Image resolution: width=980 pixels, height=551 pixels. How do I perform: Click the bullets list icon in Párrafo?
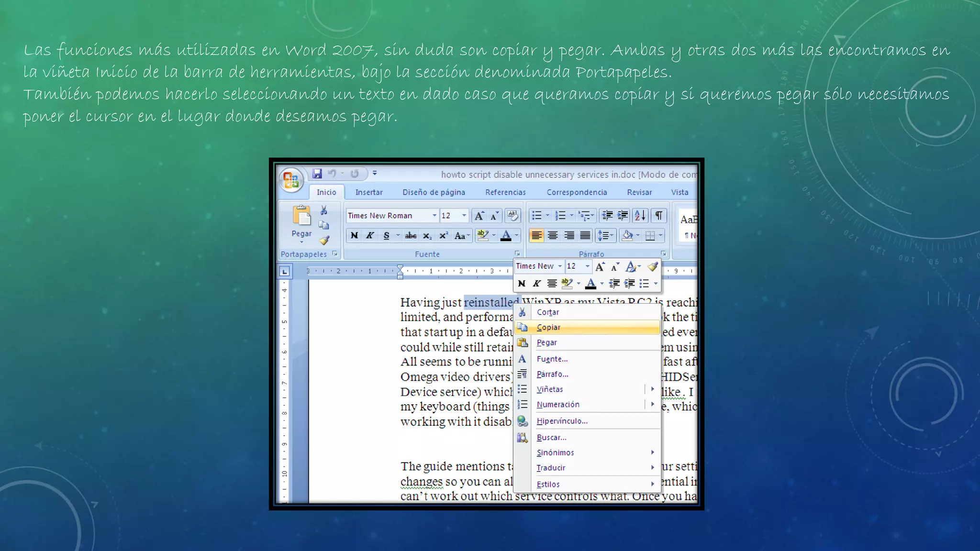pyautogui.click(x=537, y=216)
